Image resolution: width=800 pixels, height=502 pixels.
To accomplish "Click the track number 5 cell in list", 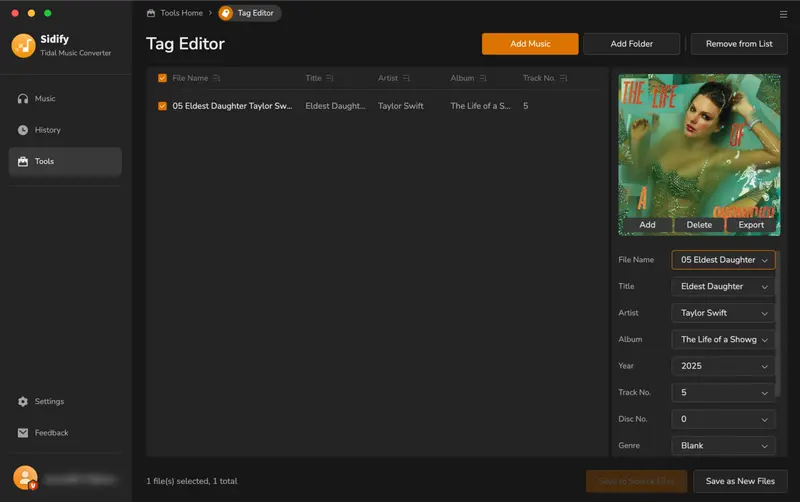I will [526, 106].
